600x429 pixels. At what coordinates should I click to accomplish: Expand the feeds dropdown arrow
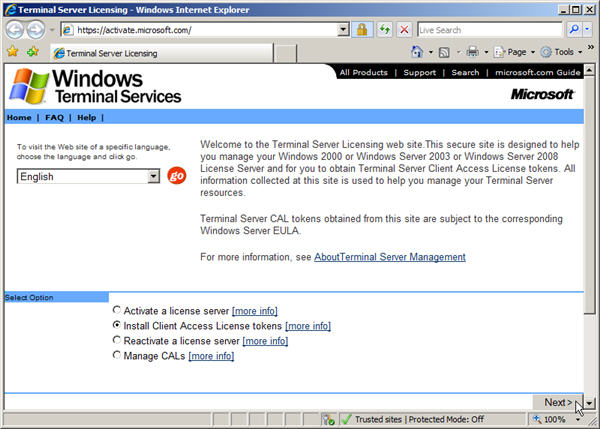[458, 52]
